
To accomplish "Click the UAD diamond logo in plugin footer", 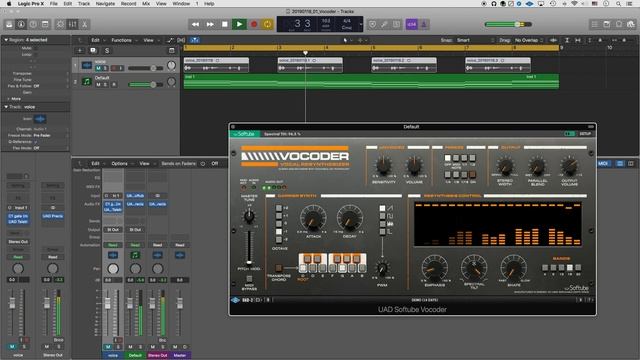I will [x=236, y=300].
